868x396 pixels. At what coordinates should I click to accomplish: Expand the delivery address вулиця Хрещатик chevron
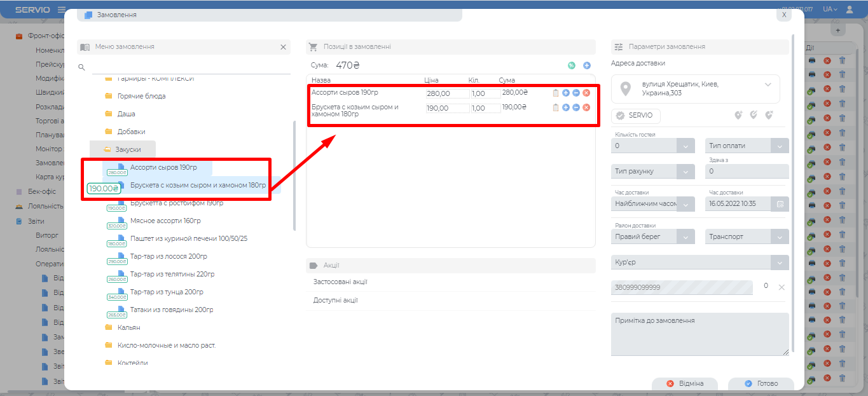[768, 85]
